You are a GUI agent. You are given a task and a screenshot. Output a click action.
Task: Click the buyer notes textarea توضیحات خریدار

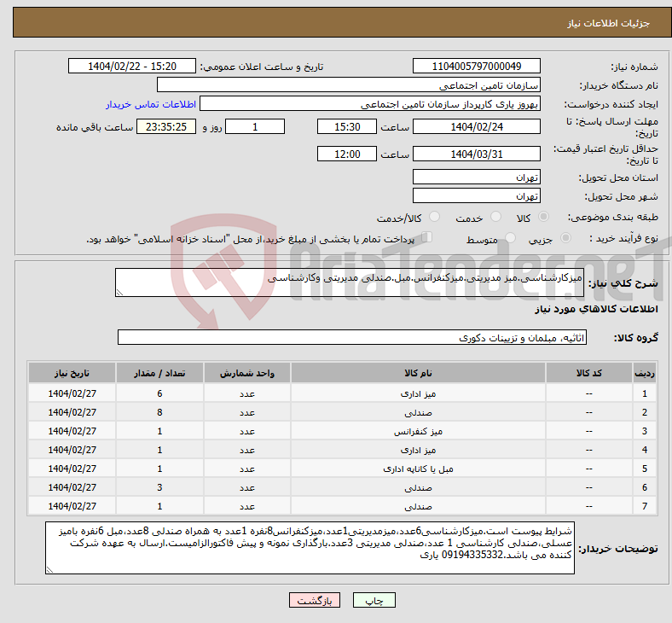click(x=310, y=548)
